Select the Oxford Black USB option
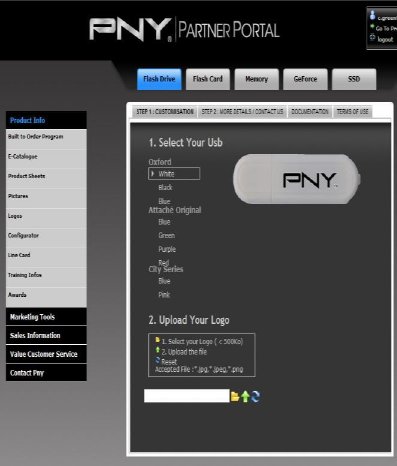The image size is (397, 466). [165, 187]
